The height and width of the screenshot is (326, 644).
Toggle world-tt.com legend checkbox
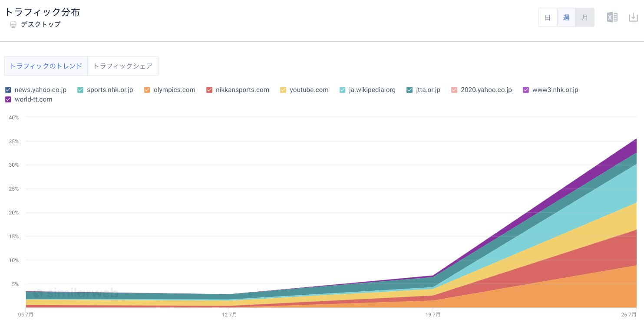point(8,99)
